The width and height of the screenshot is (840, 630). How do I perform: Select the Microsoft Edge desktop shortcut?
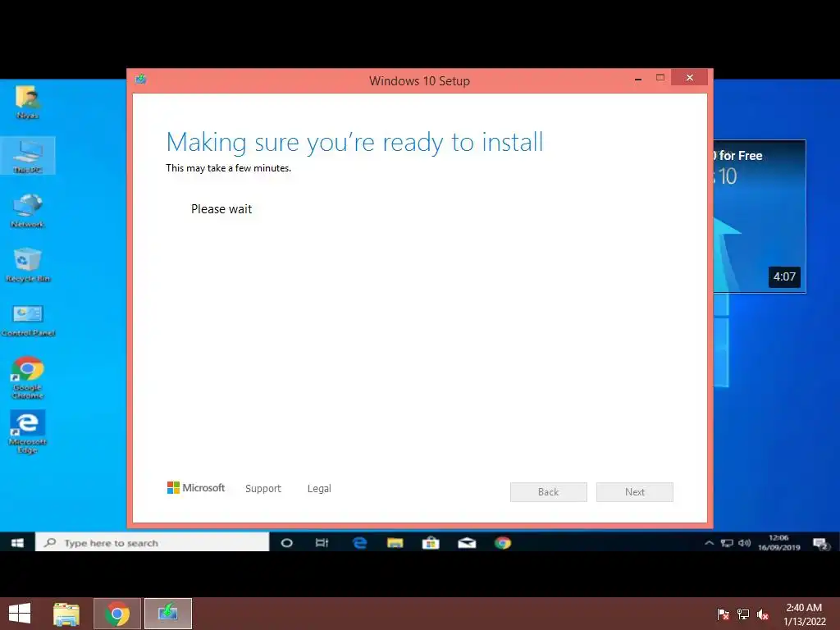click(28, 431)
